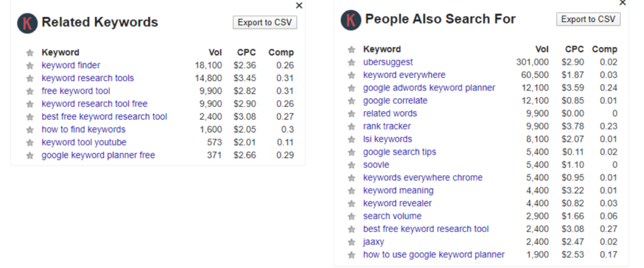
Task: Export Related Keywords to CSV
Action: 265,22
